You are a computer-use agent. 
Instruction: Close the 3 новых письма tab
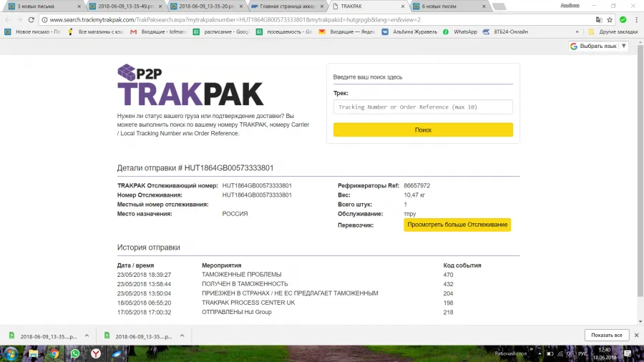coord(79,6)
